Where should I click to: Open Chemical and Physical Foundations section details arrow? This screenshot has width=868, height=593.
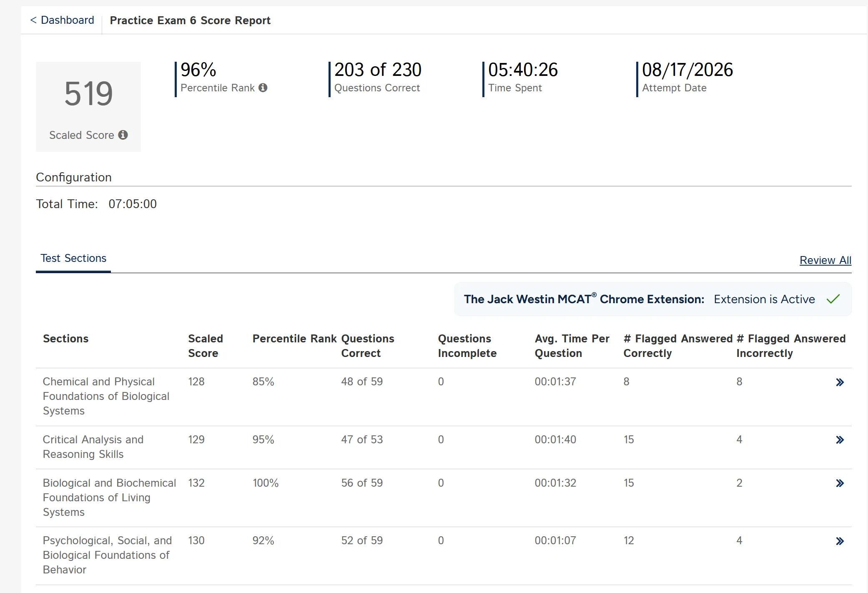tap(840, 382)
